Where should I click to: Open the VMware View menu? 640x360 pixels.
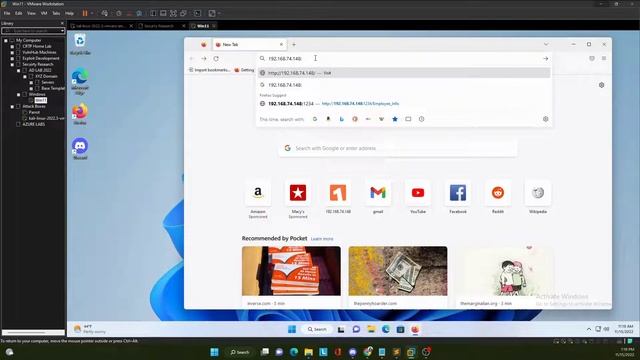[x=31, y=13]
